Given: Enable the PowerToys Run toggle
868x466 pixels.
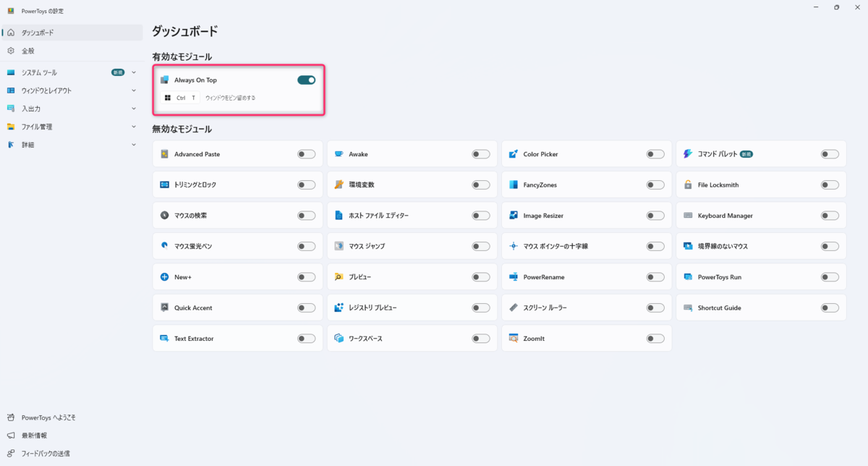Looking at the screenshot, I should [x=830, y=277].
